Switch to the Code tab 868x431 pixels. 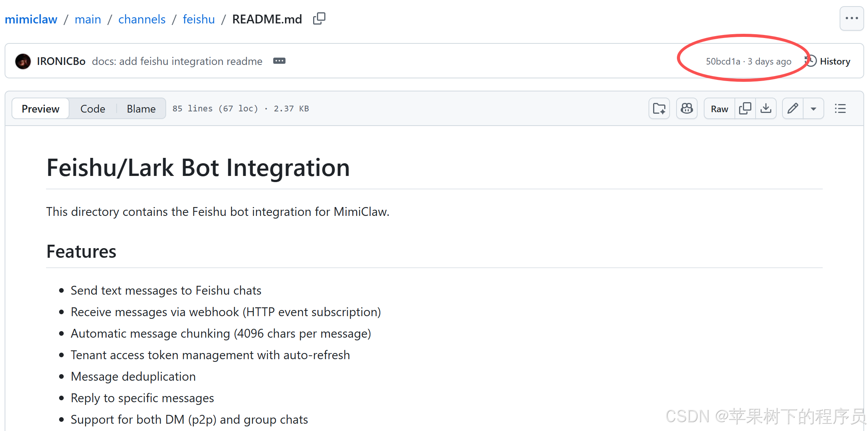click(x=92, y=109)
